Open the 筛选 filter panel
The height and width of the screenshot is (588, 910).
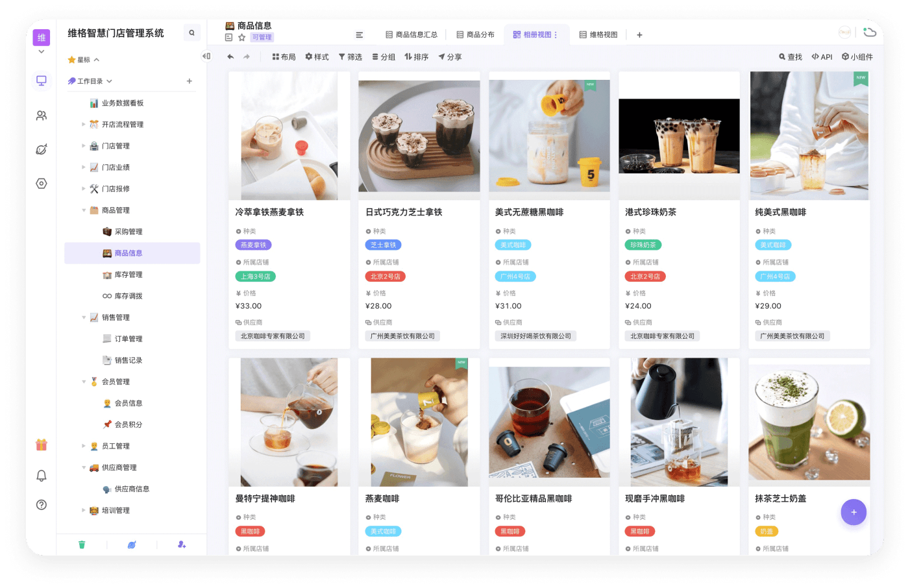coord(350,56)
